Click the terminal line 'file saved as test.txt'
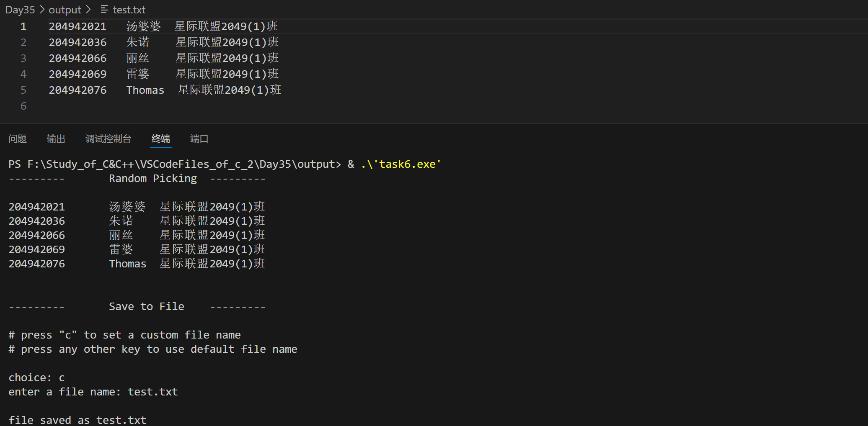The width and height of the screenshot is (868, 426). (77, 420)
